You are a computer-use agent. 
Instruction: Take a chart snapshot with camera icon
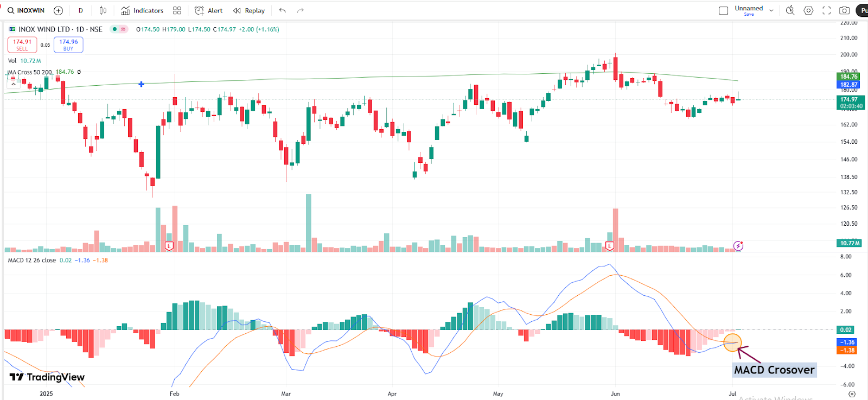[844, 10]
